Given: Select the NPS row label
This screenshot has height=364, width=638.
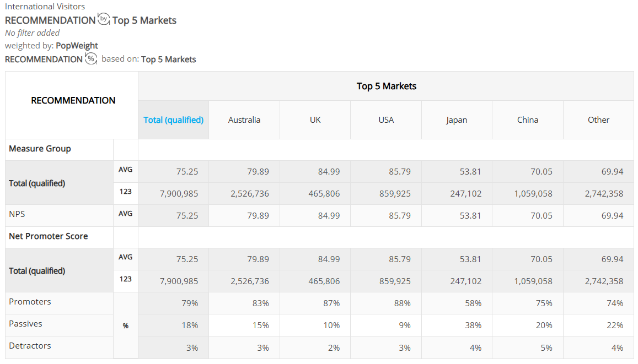Looking at the screenshot, I should tap(17, 214).
